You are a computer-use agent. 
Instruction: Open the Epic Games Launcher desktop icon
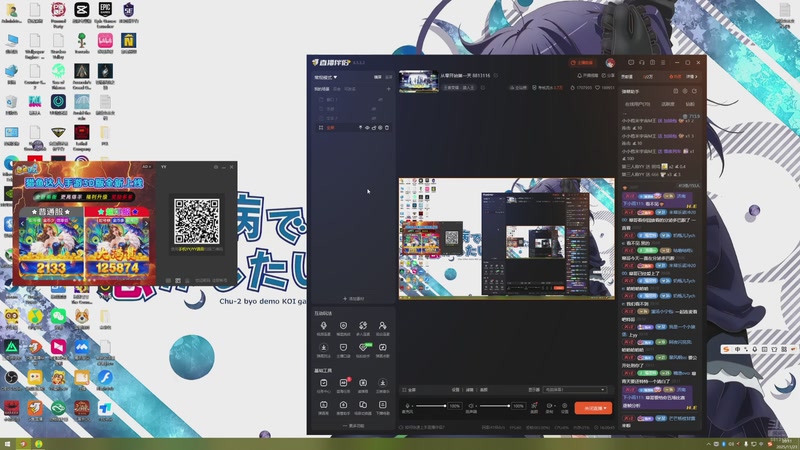tap(105, 14)
